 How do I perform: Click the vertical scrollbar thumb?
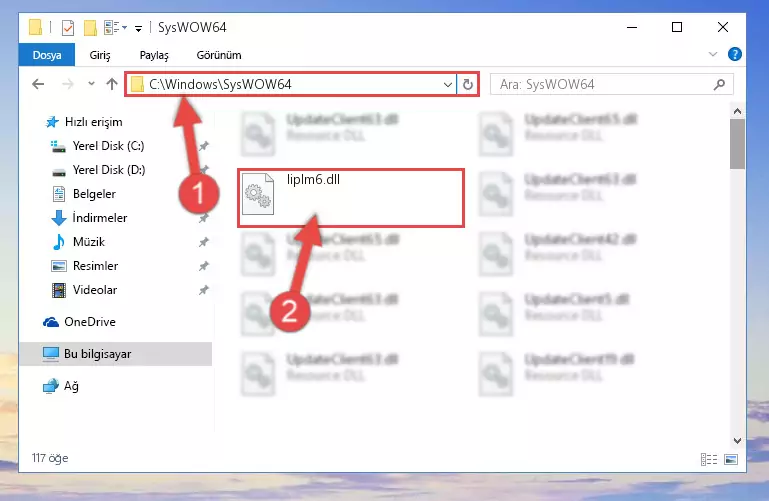pyautogui.click(x=737, y=144)
